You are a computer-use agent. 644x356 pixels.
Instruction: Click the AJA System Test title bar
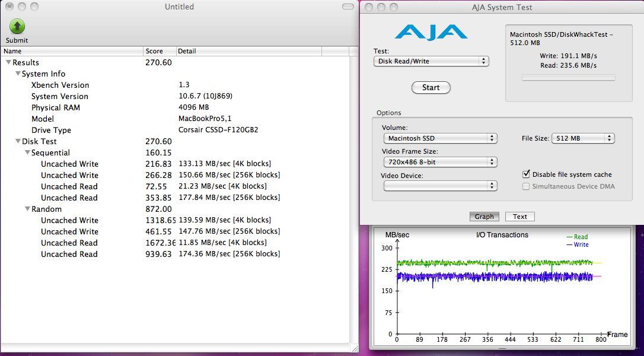(502, 7)
